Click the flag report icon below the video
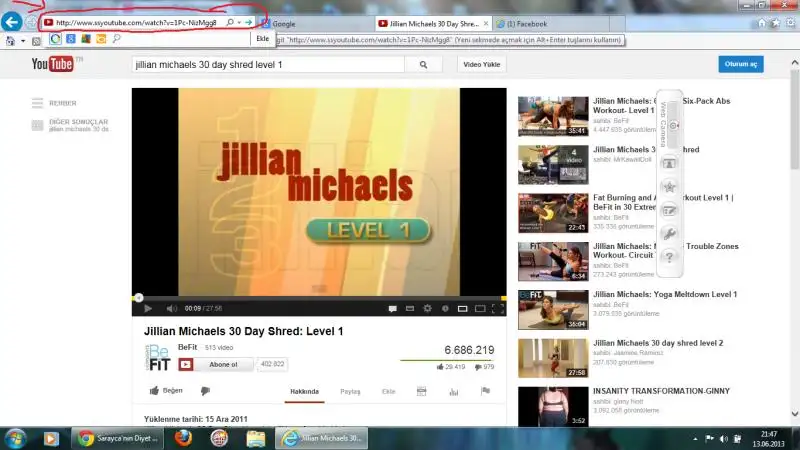The image size is (800, 450). point(485,391)
